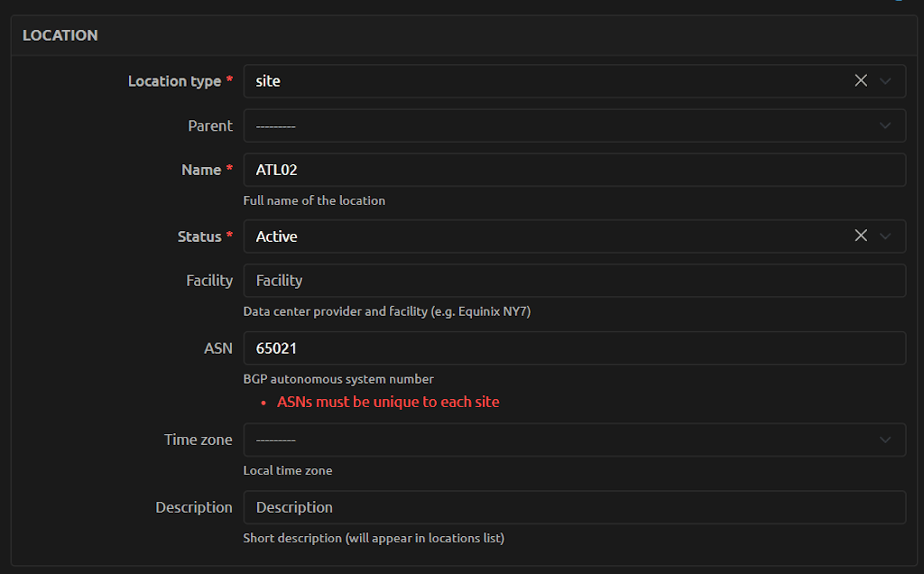The image size is (924, 574).
Task: Clear the Location type selection with X
Action: click(861, 81)
